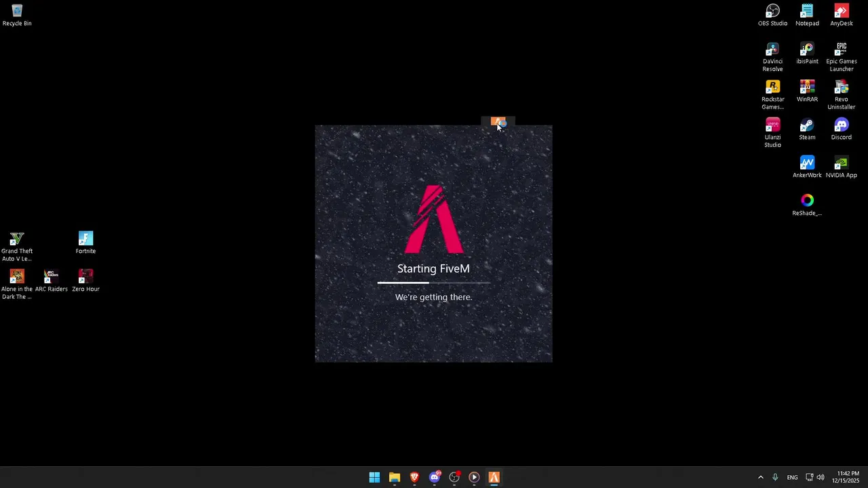Select the Grand Theft Auto V shortcut

click(17, 247)
